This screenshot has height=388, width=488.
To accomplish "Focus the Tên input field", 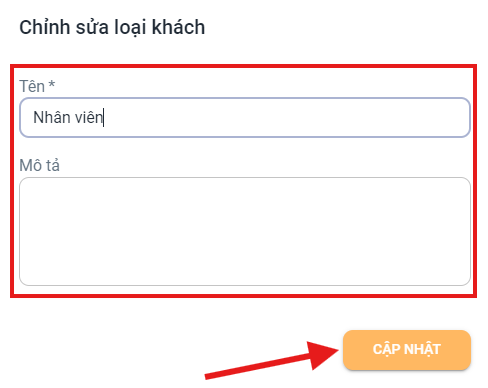I will click(x=245, y=117).
